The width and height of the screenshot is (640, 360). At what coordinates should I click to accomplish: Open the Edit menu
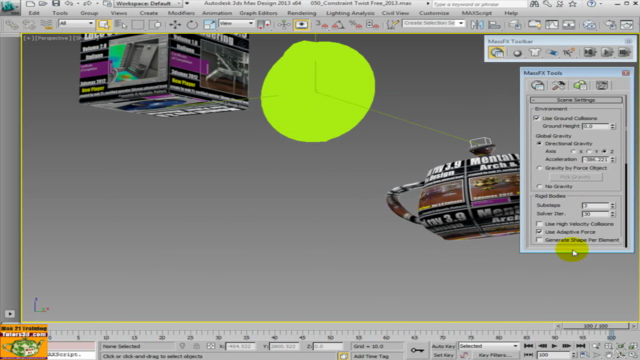point(34,13)
